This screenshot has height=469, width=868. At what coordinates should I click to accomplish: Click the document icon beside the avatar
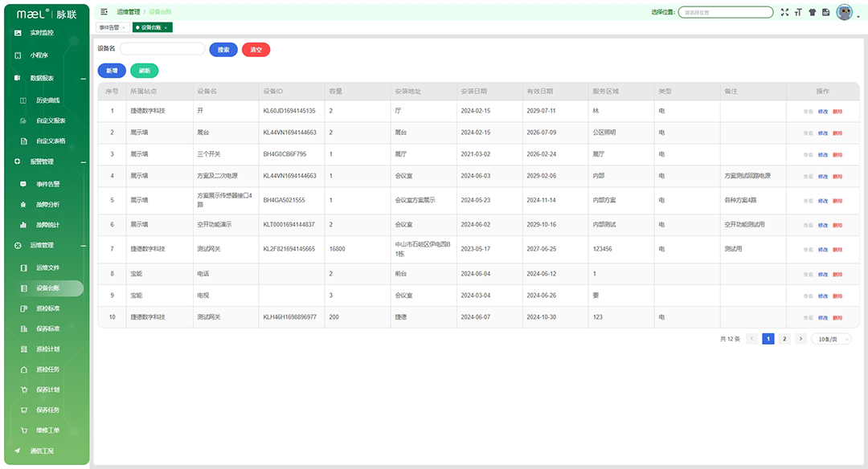coord(825,12)
